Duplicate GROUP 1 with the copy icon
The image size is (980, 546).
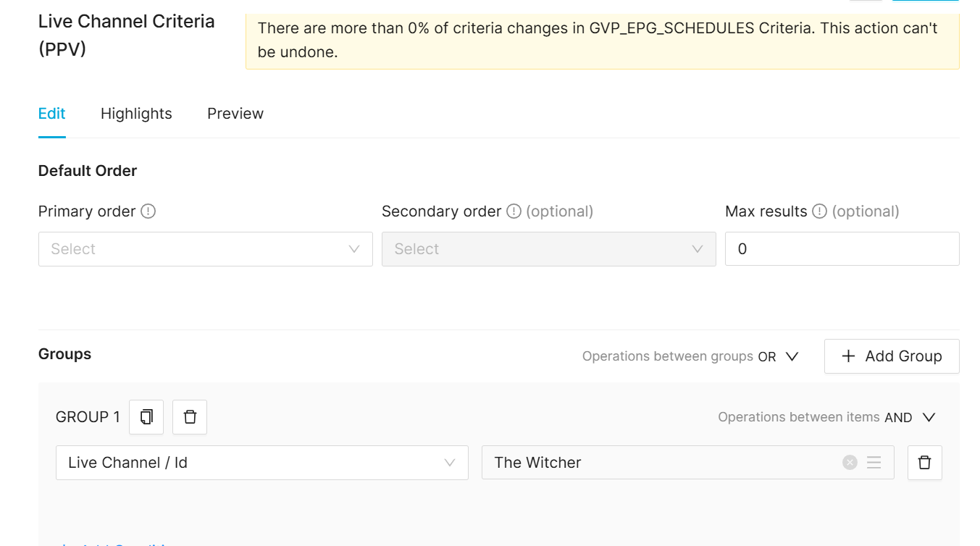point(146,417)
